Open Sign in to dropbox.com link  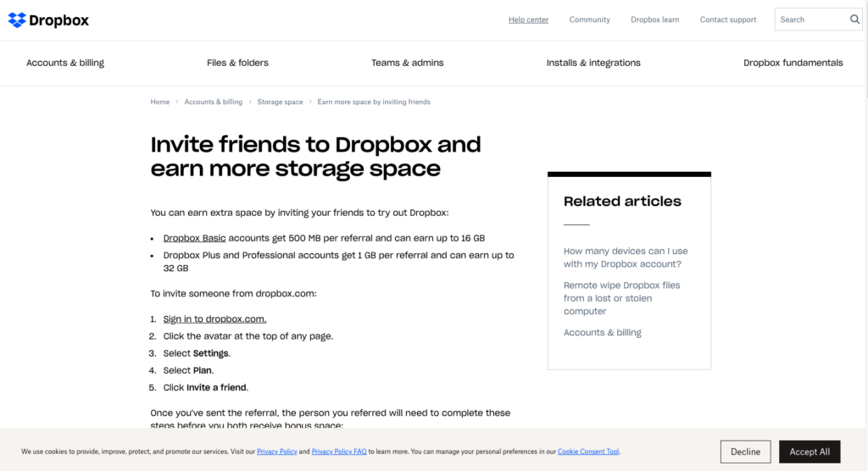214,319
